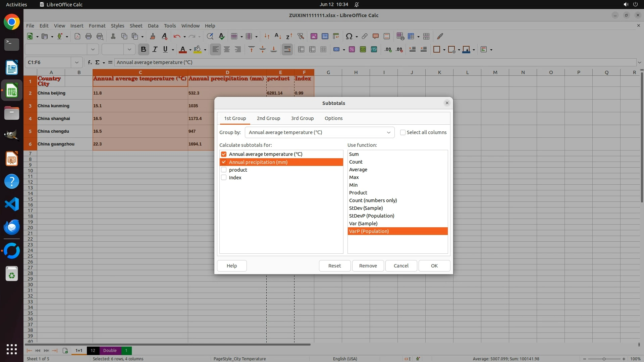Expand the Group by dropdown
The width and height of the screenshot is (644, 362).
(388, 132)
